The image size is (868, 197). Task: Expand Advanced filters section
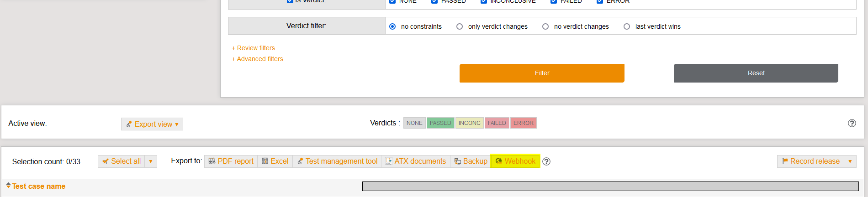257,59
